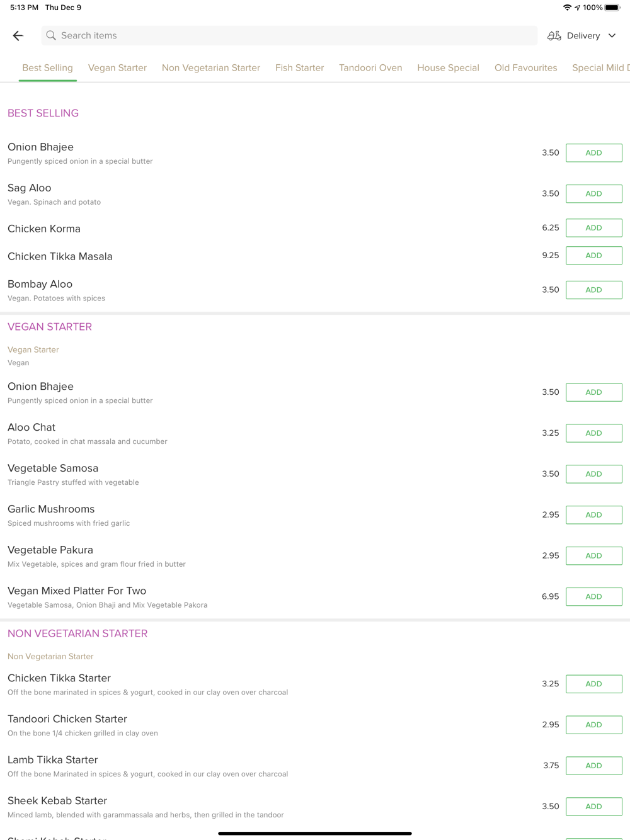
Task: Select the House Special tab
Action: pos(448,68)
